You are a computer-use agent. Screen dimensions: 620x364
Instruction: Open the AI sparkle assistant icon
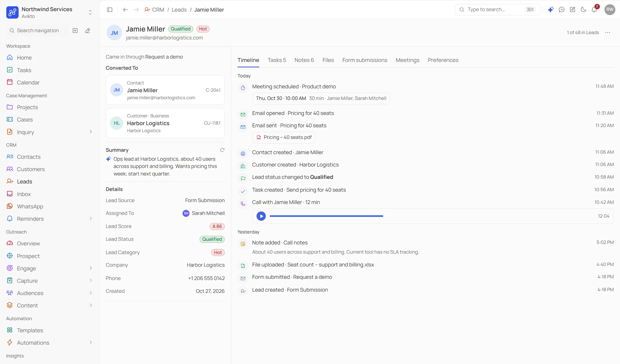[x=551, y=10]
